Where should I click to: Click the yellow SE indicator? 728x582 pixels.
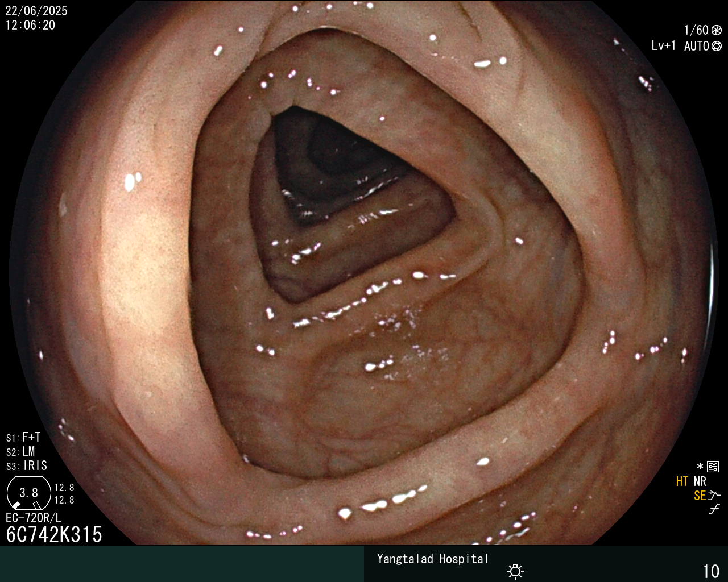700,496
